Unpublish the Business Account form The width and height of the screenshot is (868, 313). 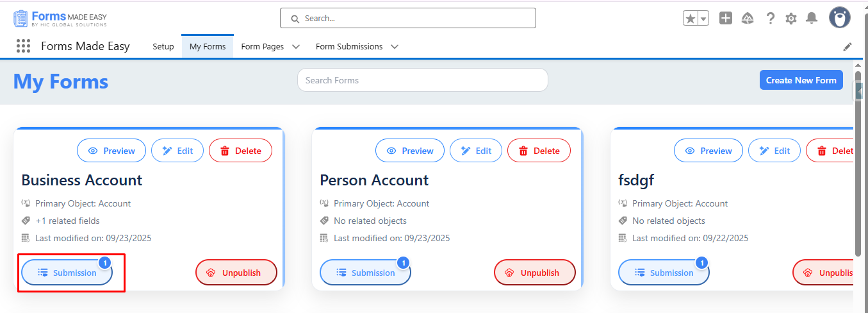[236, 273]
